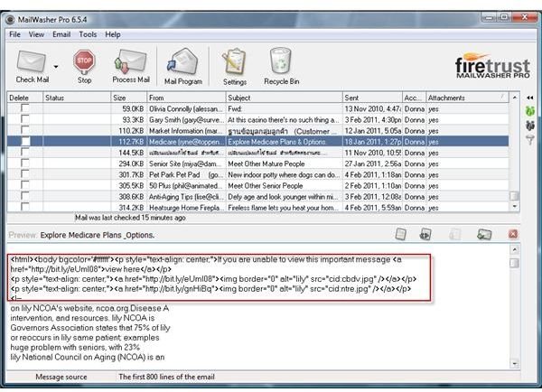The image size is (542, 392).
Task: Click email list scroll up arrow
Action: point(514,98)
